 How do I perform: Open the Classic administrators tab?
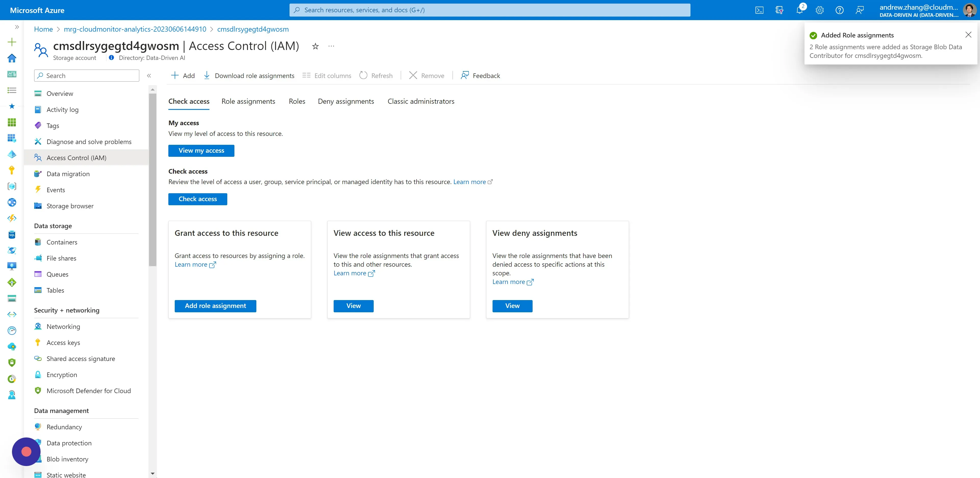[x=421, y=101]
